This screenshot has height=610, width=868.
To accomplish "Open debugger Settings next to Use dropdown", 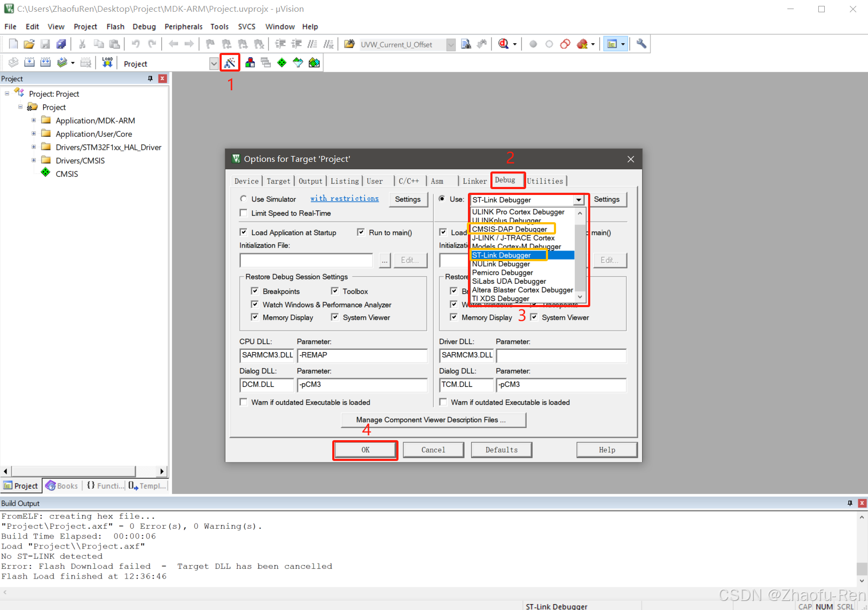I will [607, 199].
